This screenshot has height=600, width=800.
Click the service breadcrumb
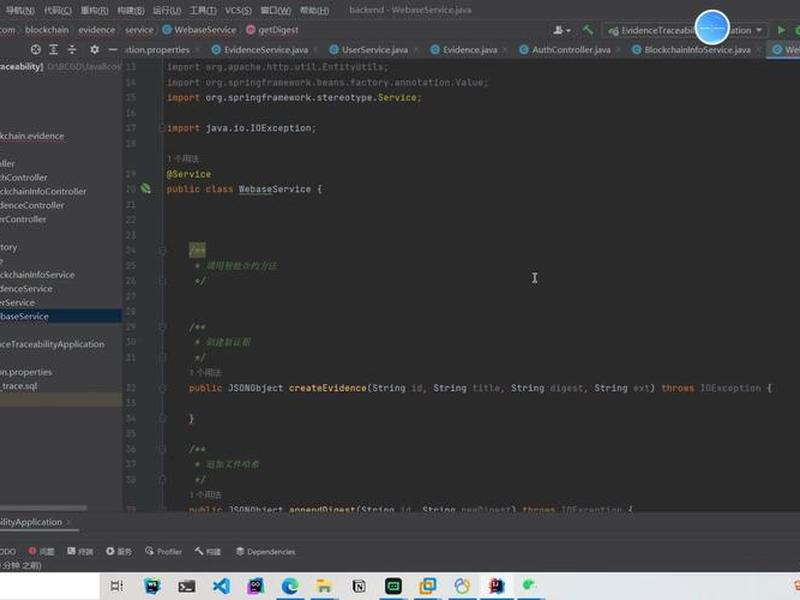point(139,30)
